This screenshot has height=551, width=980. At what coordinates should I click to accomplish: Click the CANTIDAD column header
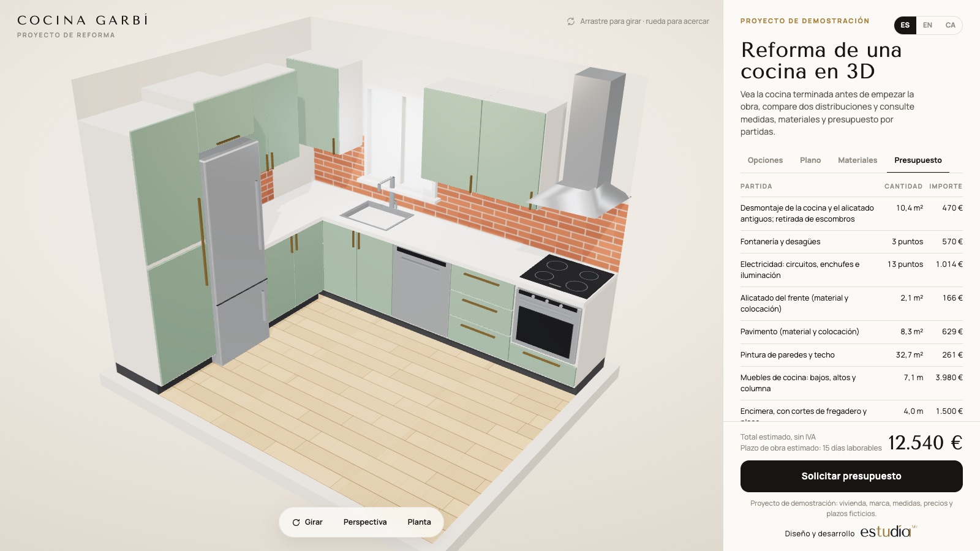pos(903,186)
